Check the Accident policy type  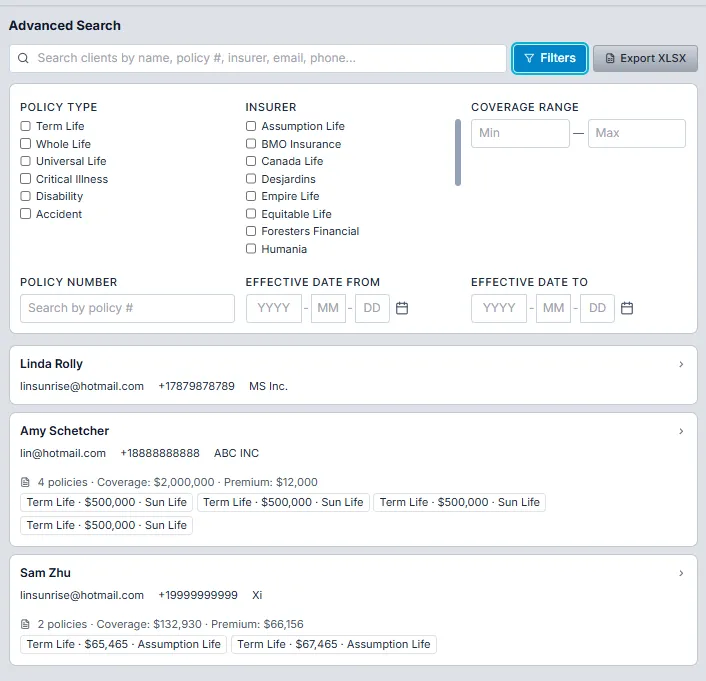26,214
